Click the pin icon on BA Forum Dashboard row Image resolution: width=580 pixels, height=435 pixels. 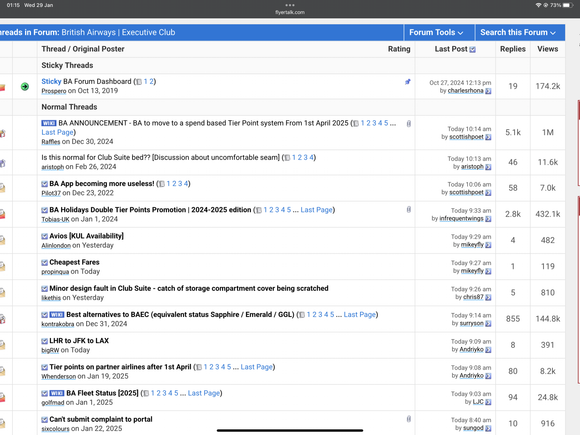408,82
